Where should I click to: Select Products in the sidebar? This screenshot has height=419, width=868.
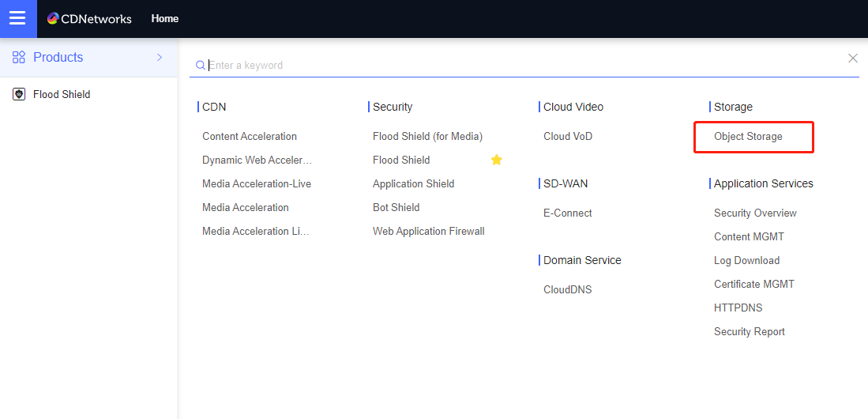[x=88, y=57]
